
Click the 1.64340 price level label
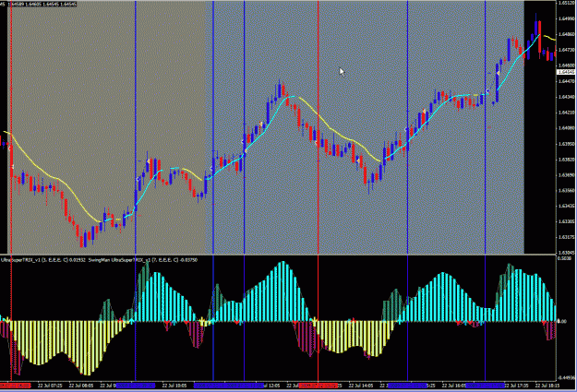(567, 97)
